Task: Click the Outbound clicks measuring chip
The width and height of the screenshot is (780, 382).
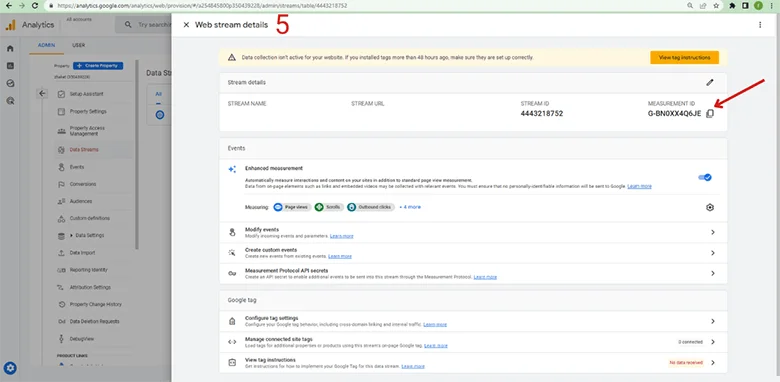Action: (371, 207)
